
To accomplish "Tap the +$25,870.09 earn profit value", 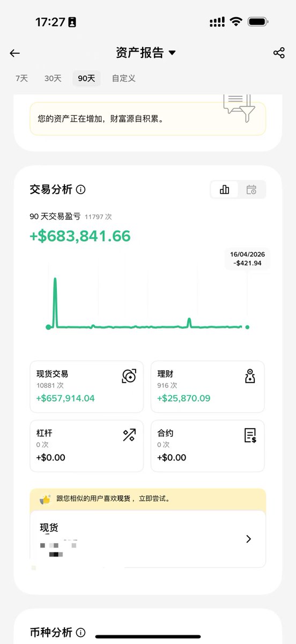I will pos(184,398).
